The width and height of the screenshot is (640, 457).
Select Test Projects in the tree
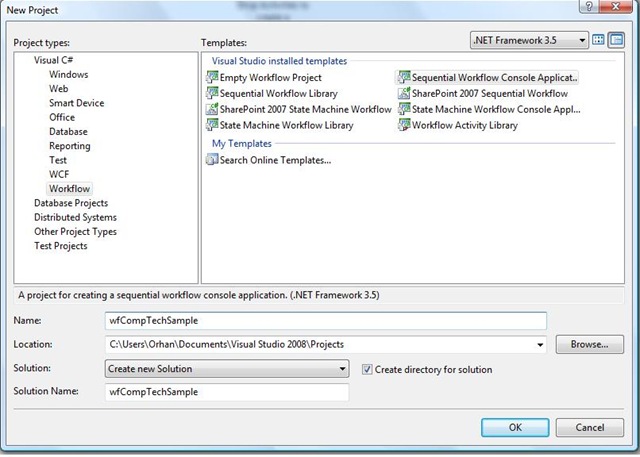pyautogui.click(x=61, y=246)
